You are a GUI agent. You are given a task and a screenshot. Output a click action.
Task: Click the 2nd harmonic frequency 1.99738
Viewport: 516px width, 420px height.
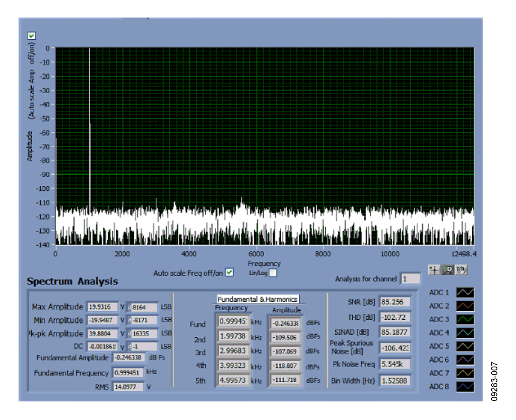[x=233, y=336]
